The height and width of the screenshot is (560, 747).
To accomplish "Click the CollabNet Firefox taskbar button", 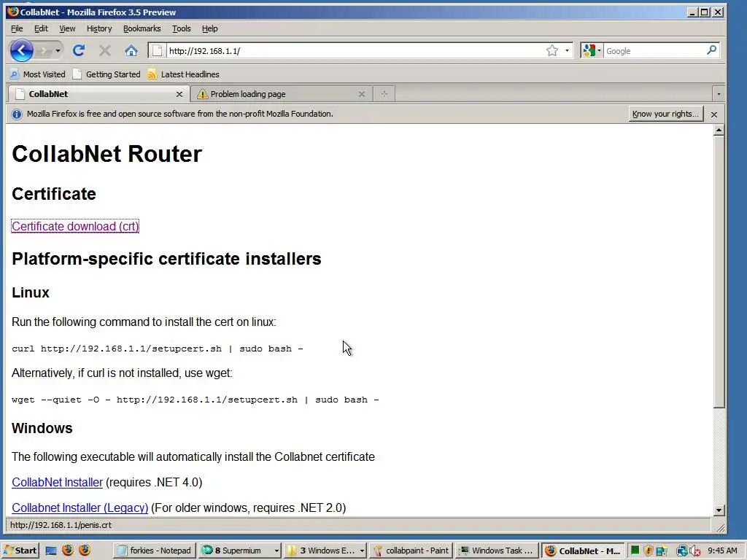I will pos(582,551).
